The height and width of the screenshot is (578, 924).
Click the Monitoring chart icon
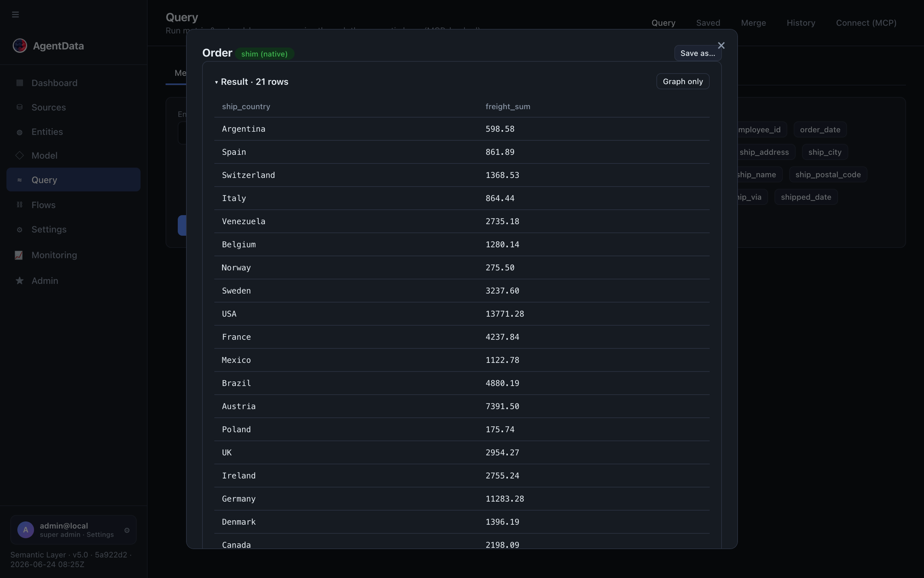click(x=19, y=255)
